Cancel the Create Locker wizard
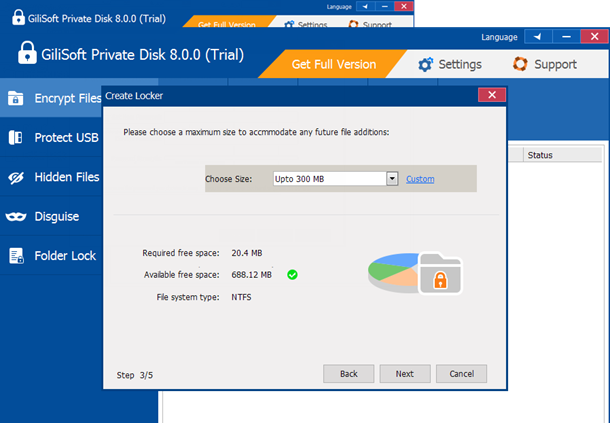610x423 pixels. [461, 374]
